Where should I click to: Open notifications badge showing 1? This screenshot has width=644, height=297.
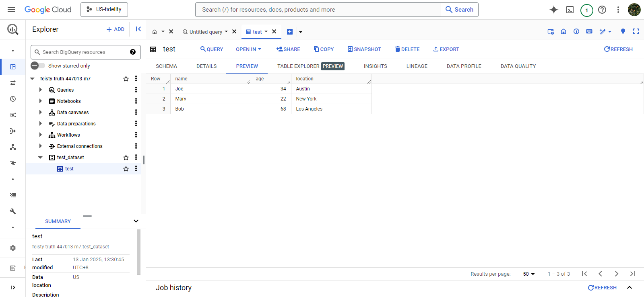pyautogui.click(x=586, y=10)
